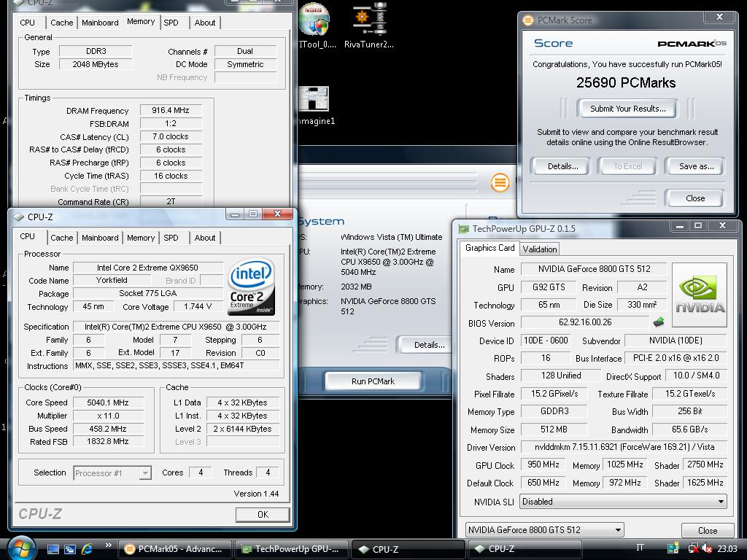
Task: Click the GPU-Z title bar icon
Action: tap(463, 229)
